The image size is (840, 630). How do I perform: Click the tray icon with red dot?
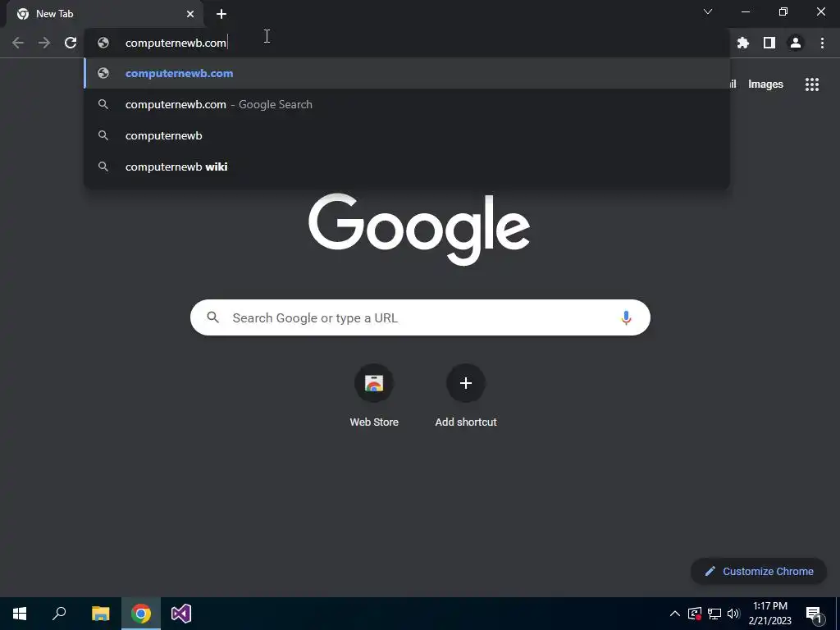click(695, 614)
